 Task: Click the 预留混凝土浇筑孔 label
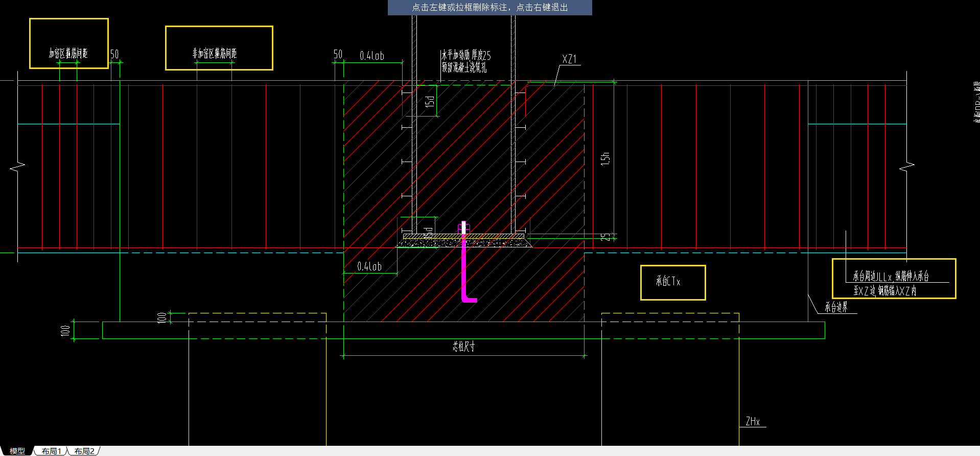(464, 67)
